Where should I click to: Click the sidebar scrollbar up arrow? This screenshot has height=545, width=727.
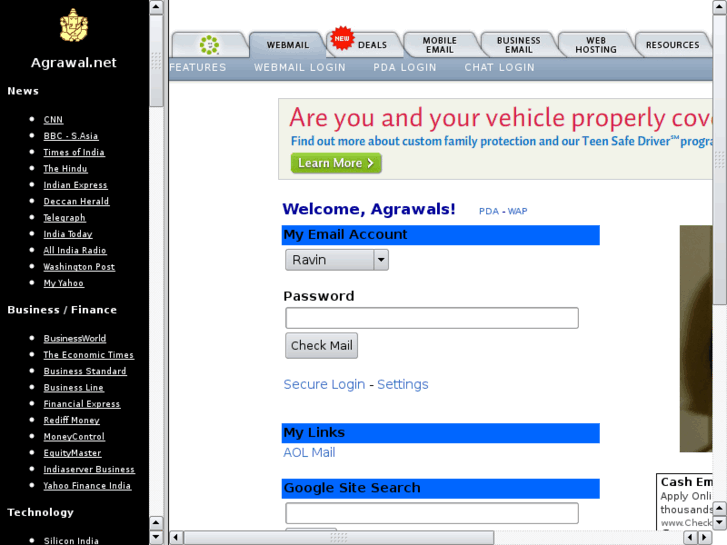pos(156,7)
